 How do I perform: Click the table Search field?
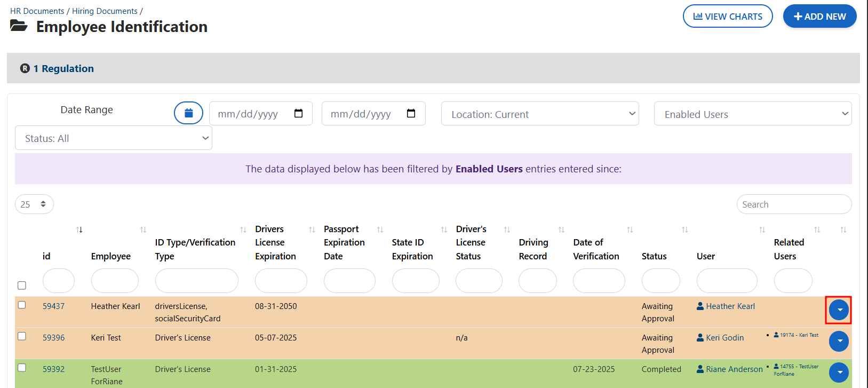coord(793,204)
